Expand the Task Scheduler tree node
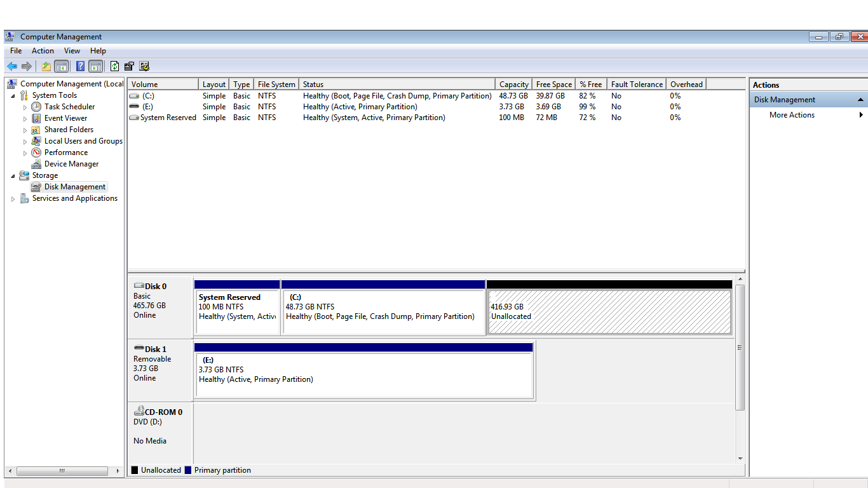This screenshot has width=868, height=488. (x=25, y=107)
